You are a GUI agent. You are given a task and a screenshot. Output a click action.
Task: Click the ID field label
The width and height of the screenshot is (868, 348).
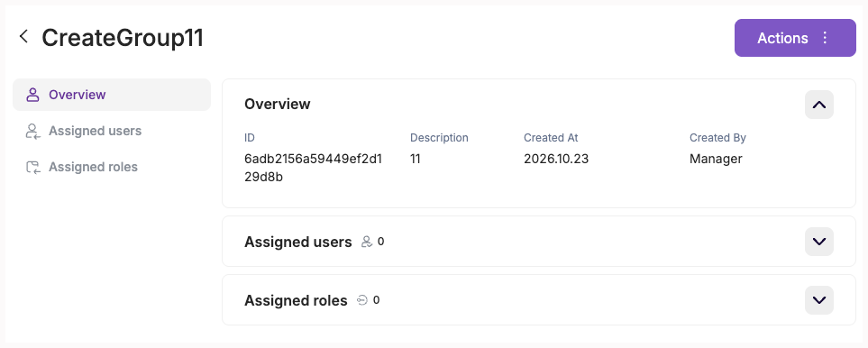[x=249, y=138]
